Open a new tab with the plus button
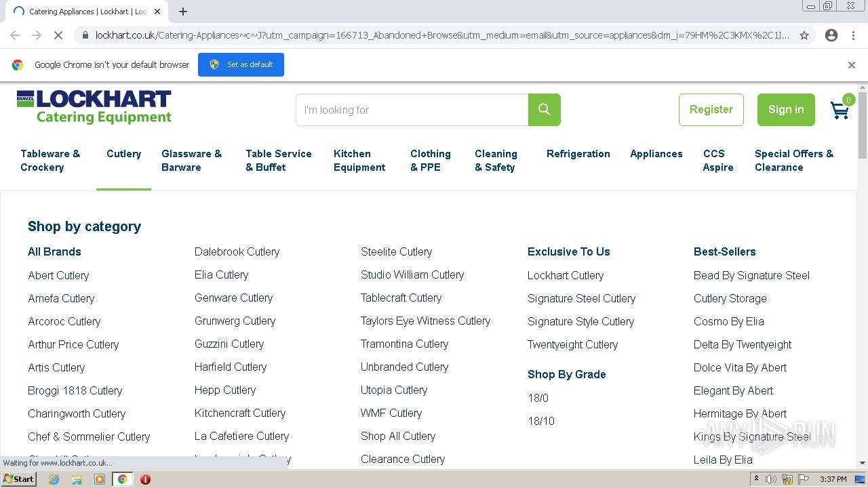This screenshot has width=868, height=488. click(183, 12)
